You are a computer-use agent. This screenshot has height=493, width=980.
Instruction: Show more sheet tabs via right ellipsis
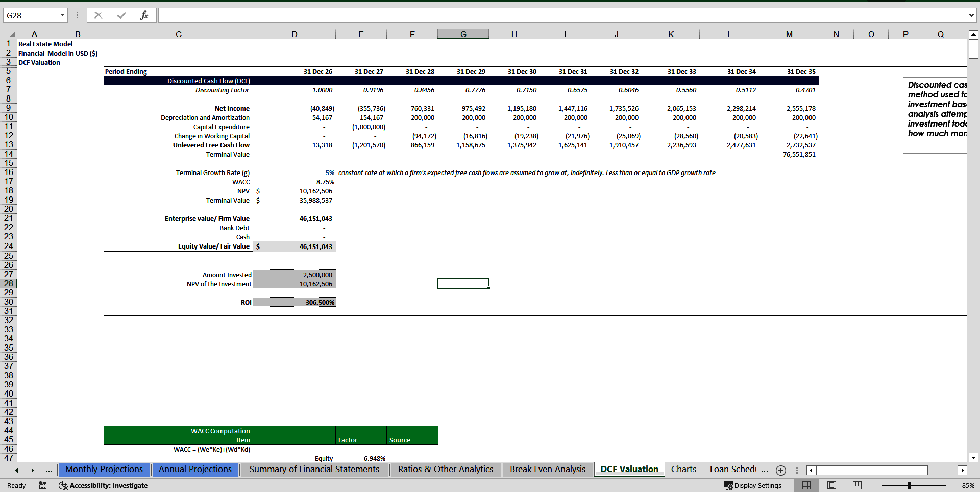(x=765, y=470)
